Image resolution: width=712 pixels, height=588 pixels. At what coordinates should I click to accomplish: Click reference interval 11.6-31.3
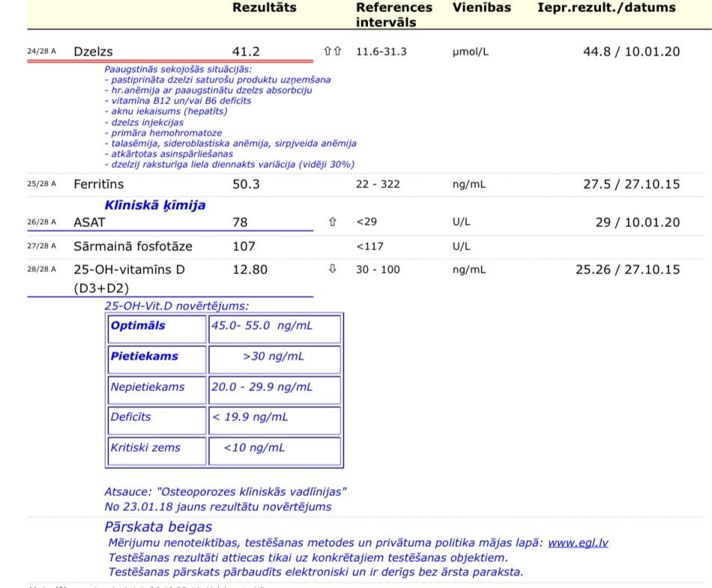(x=381, y=52)
